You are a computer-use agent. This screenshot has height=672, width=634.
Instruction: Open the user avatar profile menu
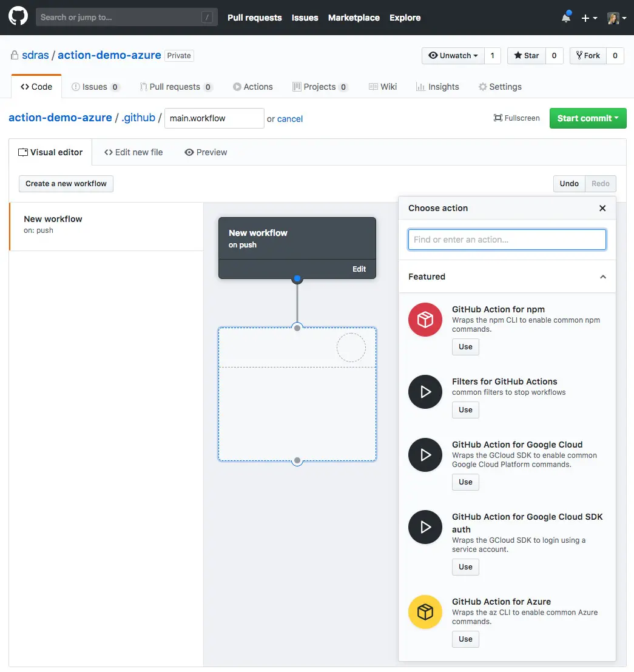[x=617, y=18]
